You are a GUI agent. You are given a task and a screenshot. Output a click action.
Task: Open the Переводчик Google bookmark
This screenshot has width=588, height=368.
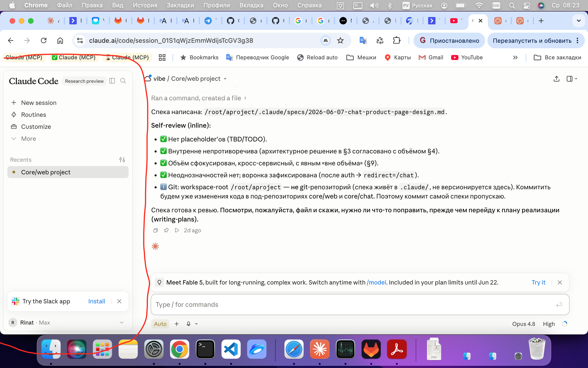click(257, 57)
